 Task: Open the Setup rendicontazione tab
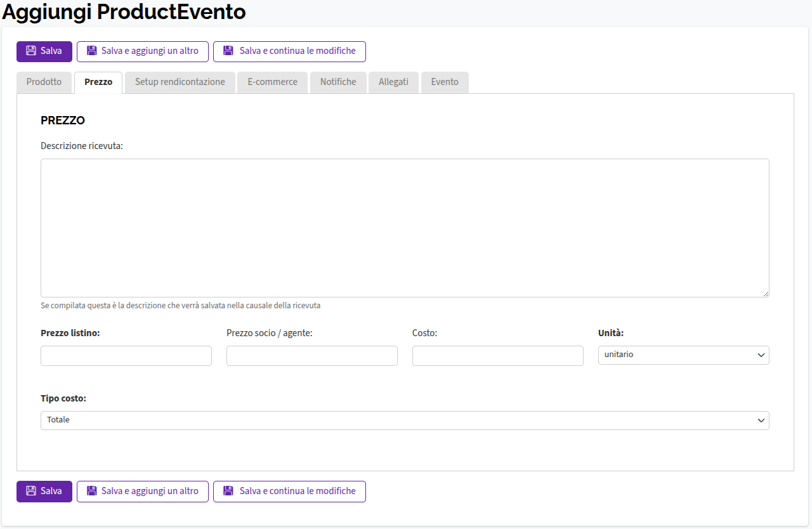[x=180, y=82]
